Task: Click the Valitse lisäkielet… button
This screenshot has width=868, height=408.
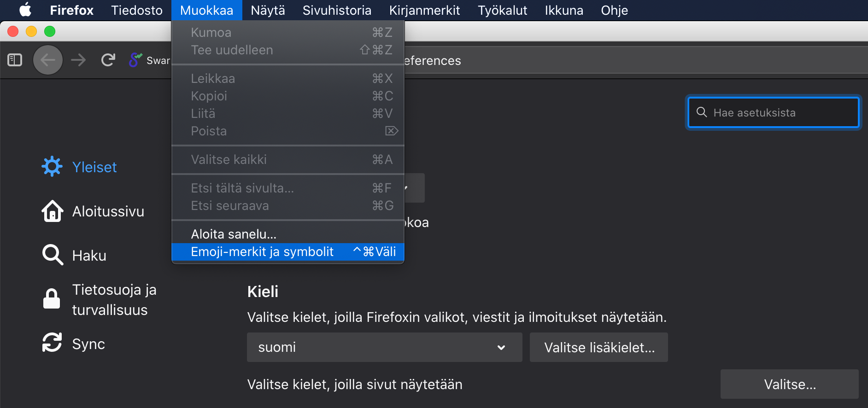Action: [599, 347]
